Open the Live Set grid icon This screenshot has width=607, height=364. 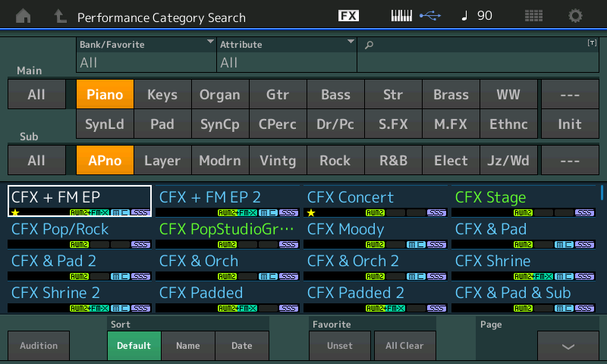coord(533,16)
